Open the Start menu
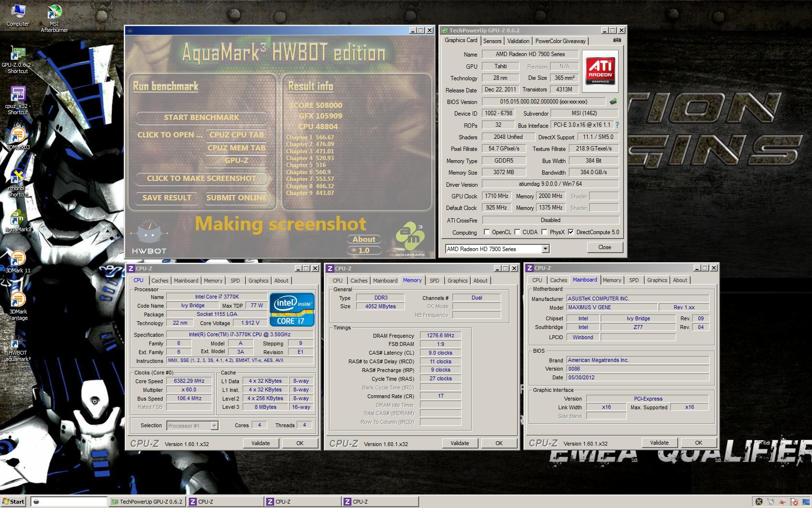Viewport: 812px width, 508px height. [14, 502]
